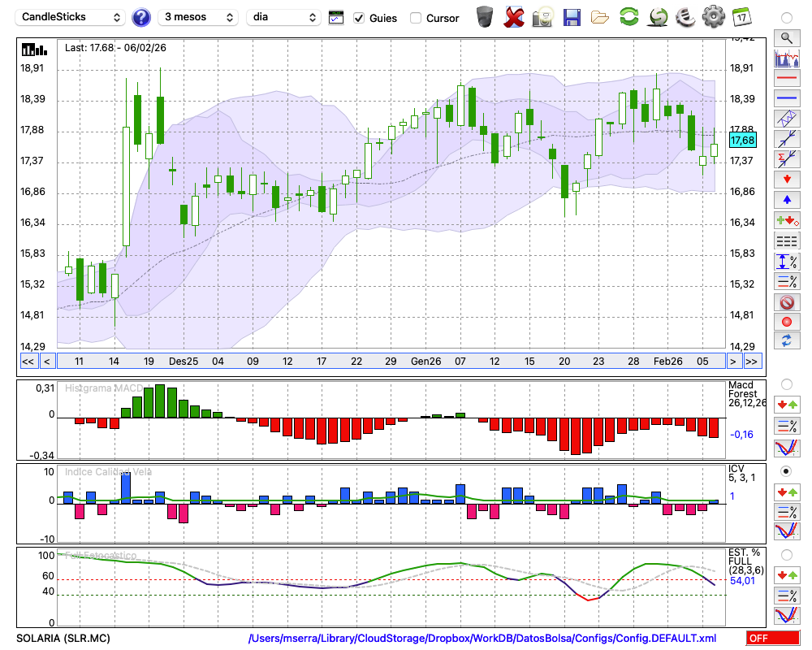Step chart back with < button

tap(47, 362)
